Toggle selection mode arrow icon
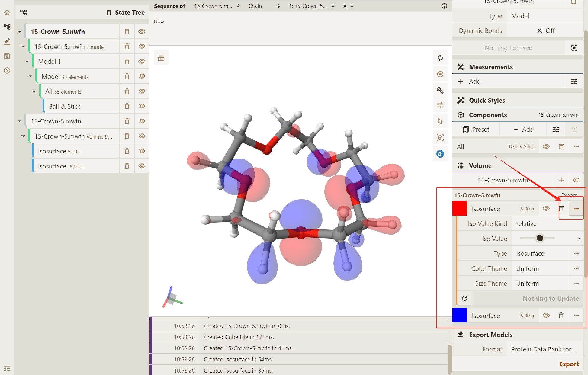The height and width of the screenshot is (375, 588). pos(440,121)
